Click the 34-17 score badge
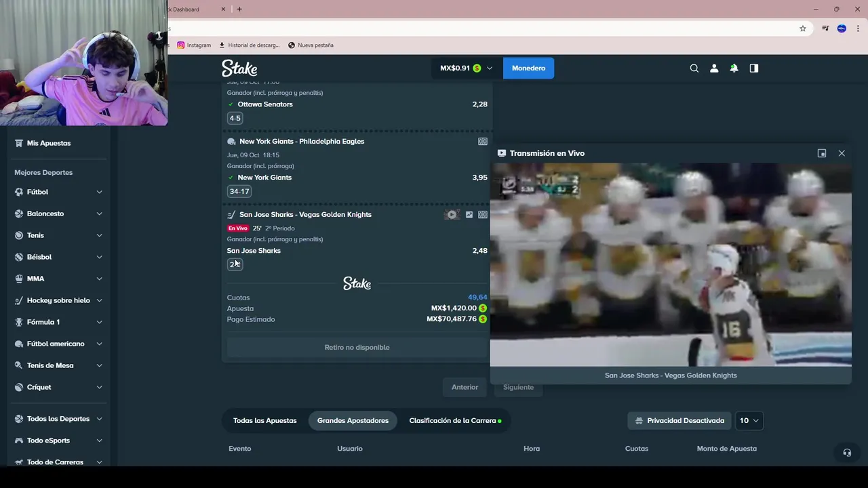 [239, 191]
